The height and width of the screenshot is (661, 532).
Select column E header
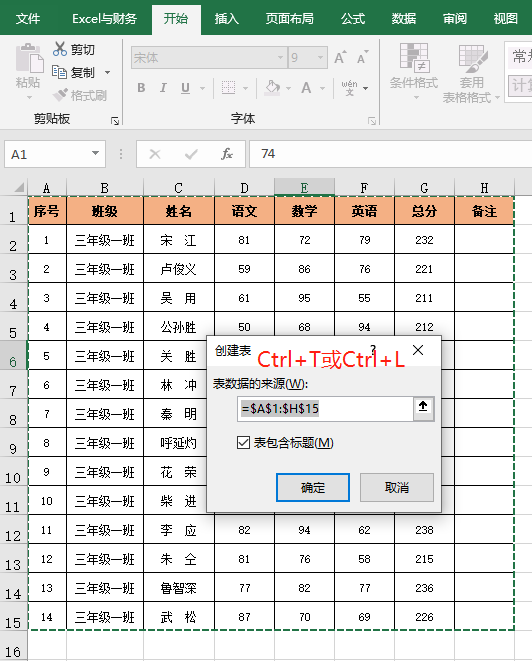(304, 188)
